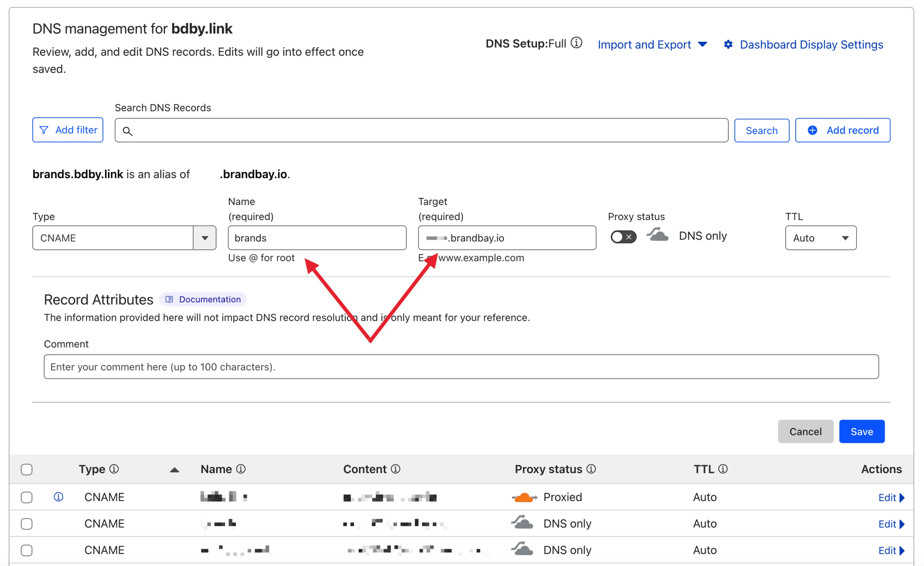Save the DNS record
This screenshot has height=566, width=924.
(861, 431)
